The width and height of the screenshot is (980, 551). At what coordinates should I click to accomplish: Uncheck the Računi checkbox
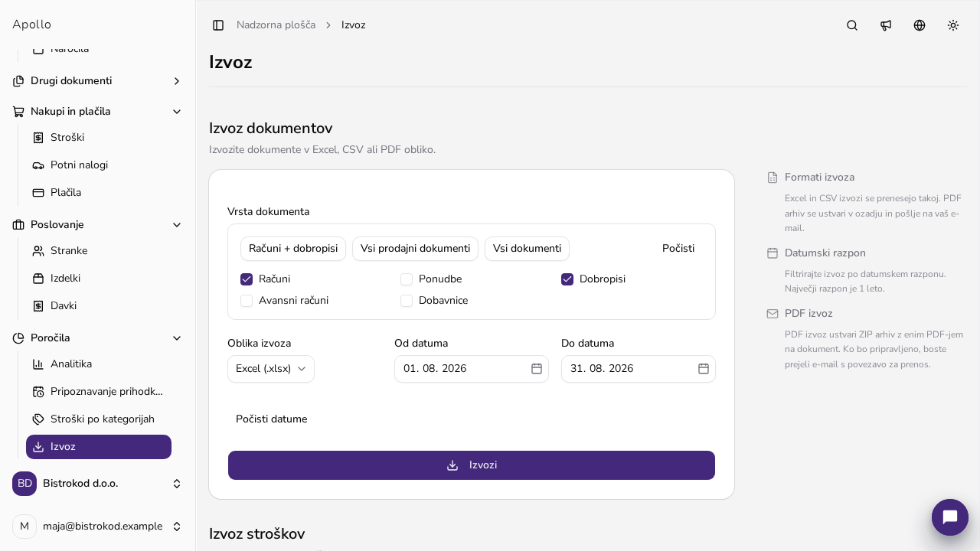click(247, 279)
